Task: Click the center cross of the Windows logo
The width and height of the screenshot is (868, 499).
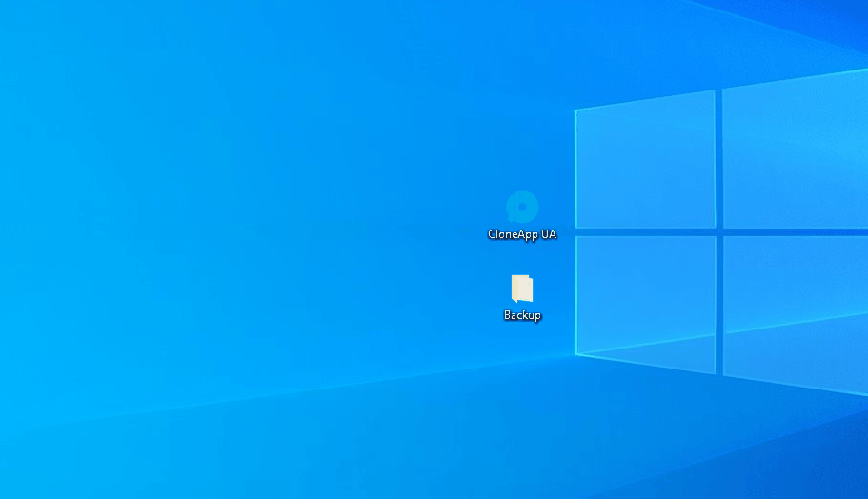Action: 719,230
